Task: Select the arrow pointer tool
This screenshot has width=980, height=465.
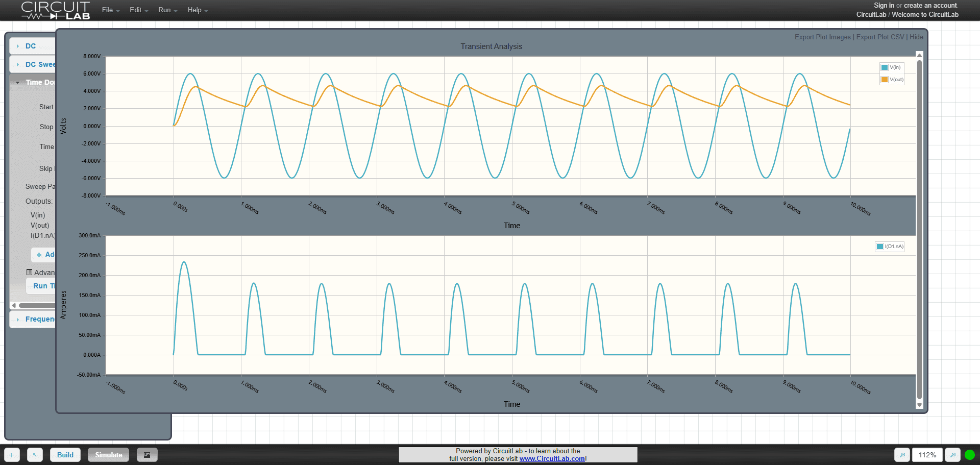Action: (35, 455)
